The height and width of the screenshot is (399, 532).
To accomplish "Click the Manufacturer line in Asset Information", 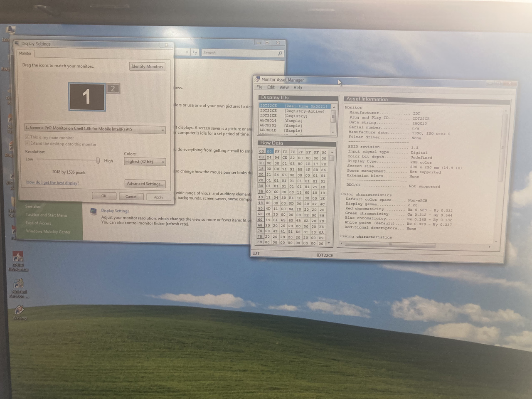I will [x=385, y=113].
